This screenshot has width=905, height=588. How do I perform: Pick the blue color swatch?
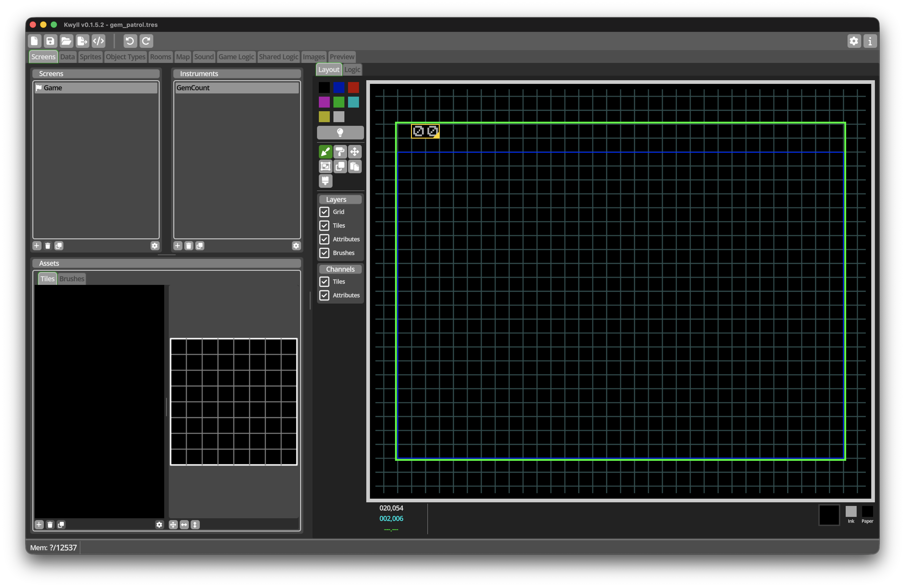point(339,88)
